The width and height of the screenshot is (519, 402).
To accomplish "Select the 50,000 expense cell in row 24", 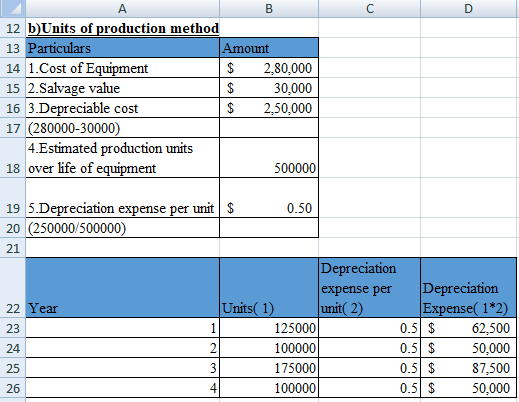I will 468,348.
